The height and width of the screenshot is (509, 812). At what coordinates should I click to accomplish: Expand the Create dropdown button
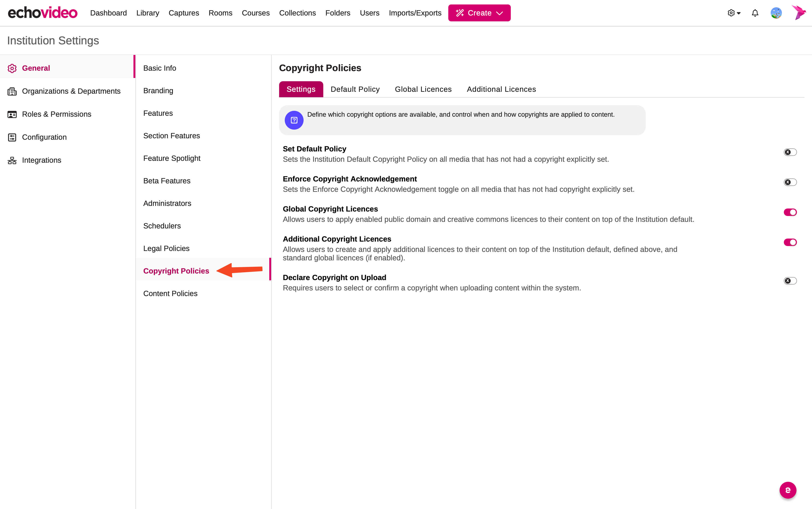pos(479,13)
